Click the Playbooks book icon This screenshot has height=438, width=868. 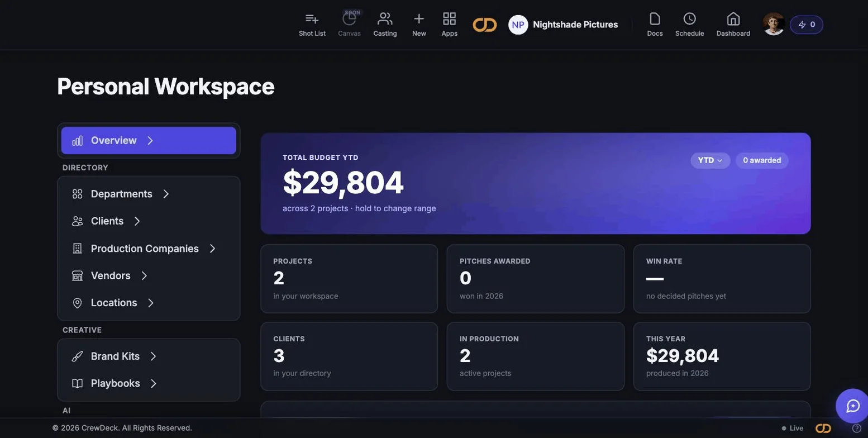pyautogui.click(x=78, y=383)
